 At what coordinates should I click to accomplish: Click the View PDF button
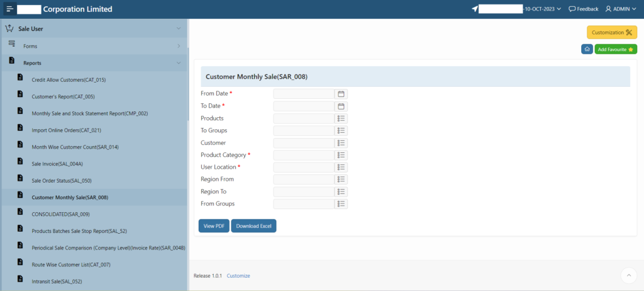[214, 226]
